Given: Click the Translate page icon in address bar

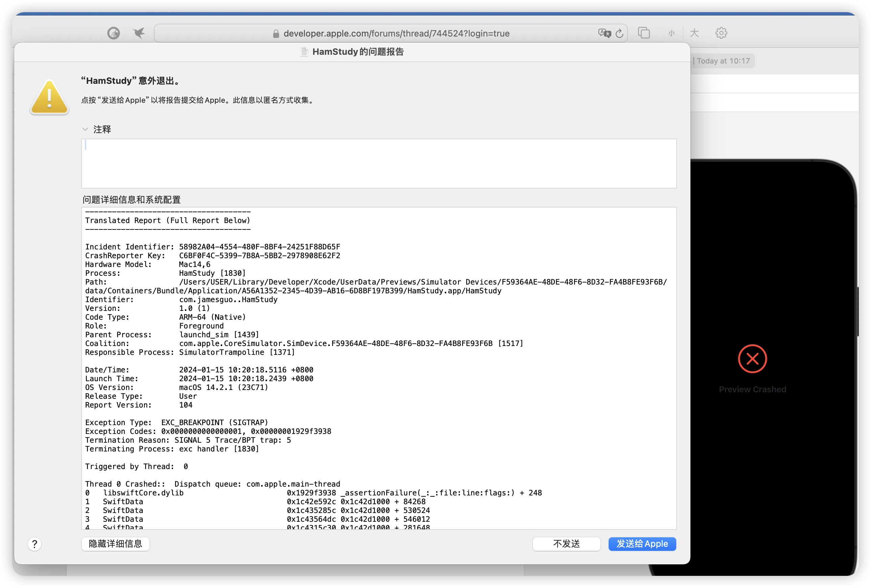Looking at the screenshot, I should pyautogui.click(x=604, y=33).
